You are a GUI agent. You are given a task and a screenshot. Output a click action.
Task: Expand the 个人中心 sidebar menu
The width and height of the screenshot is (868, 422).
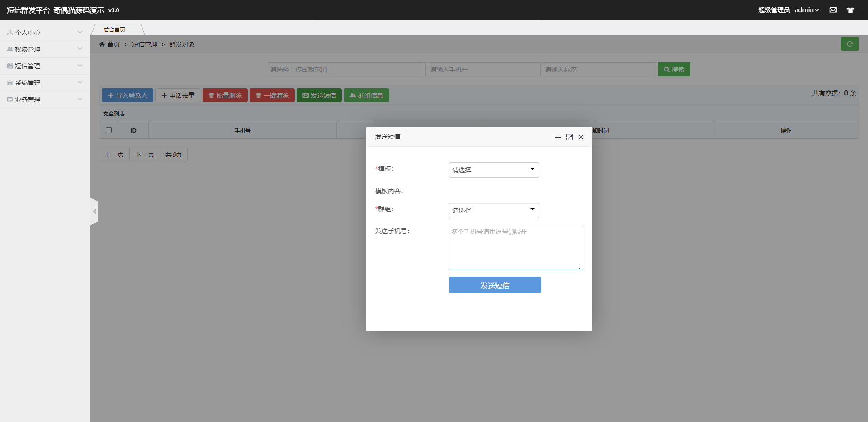45,33
